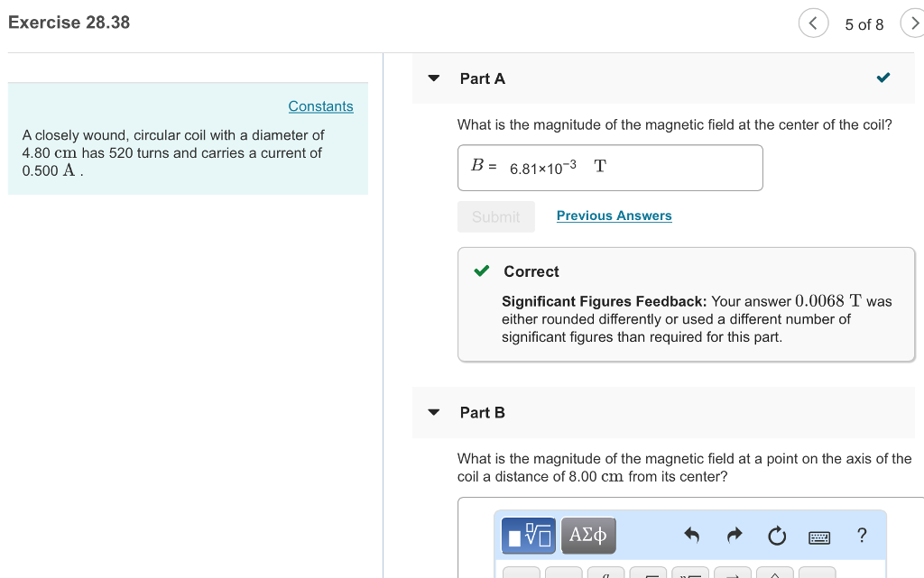Click the green checkmark on Part A header
This screenshot has height=578, width=924.
(x=882, y=78)
